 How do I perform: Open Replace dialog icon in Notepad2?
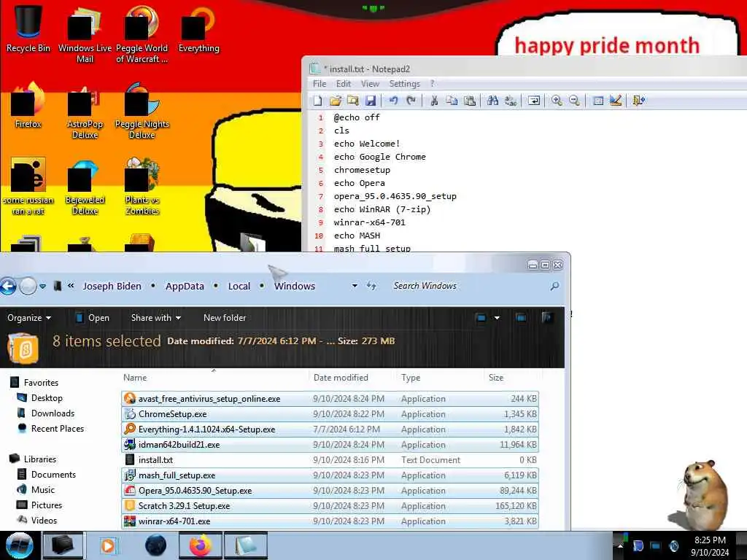click(x=510, y=101)
